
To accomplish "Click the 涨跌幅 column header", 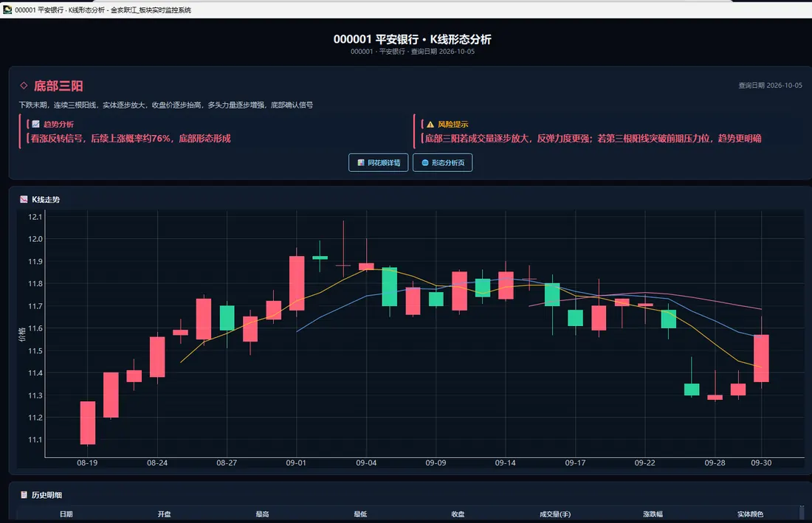I will [653, 514].
